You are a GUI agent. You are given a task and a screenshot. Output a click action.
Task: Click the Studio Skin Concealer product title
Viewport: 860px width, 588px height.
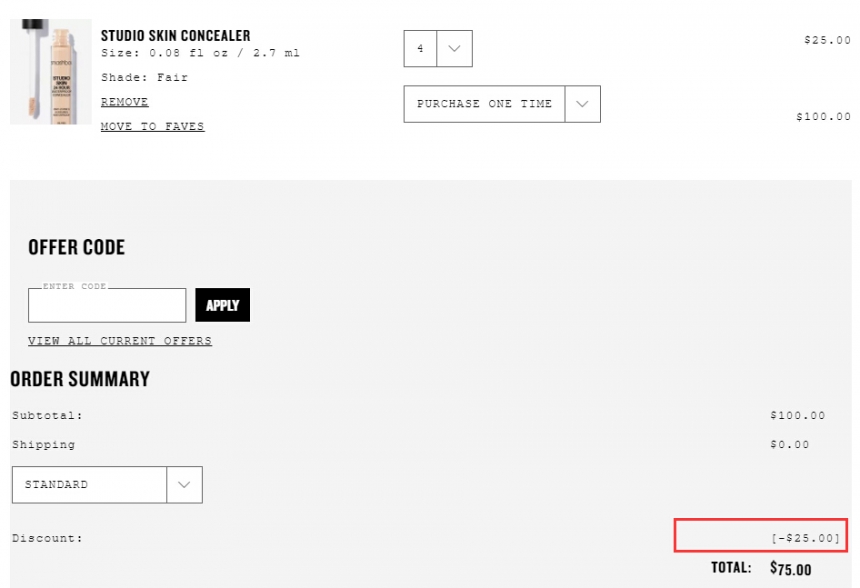[176, 36]
